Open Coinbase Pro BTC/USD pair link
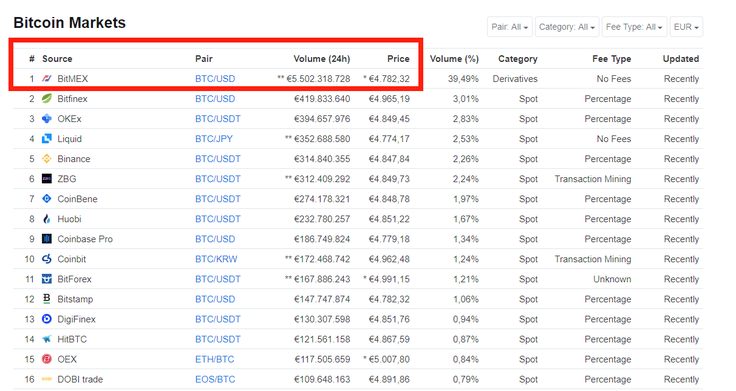Screen dimensions: 736x391 (x=215, y=239)
